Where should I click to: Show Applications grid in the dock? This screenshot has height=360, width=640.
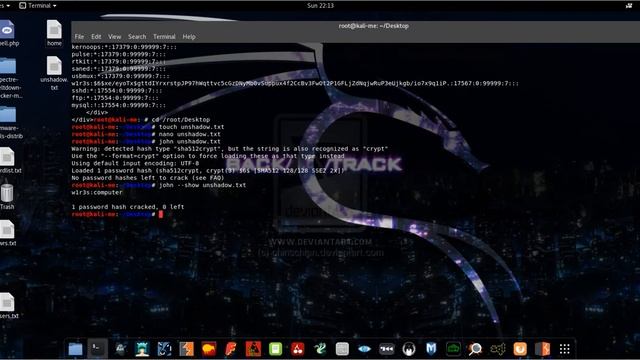[564, 349]
